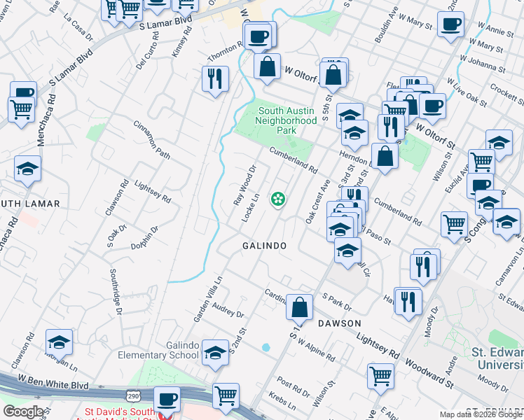Click the Audrey Dr street label
The height and width of the screenshot is (420, 524).
tap(228, 310)
